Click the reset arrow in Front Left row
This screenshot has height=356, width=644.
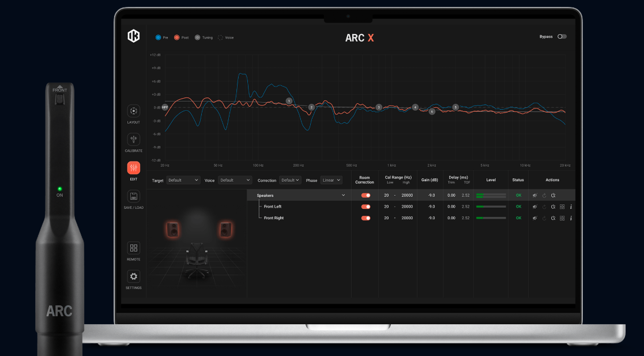tap(544, 207)
